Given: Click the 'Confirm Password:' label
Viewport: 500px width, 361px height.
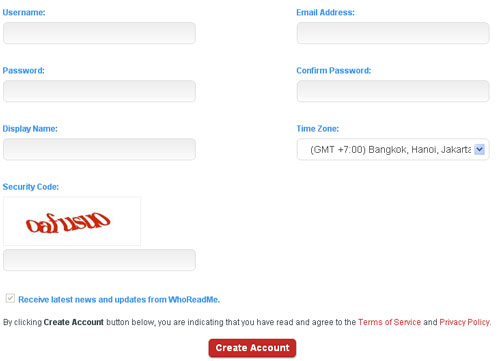Looking at the screenshot, I should point(334,71).
